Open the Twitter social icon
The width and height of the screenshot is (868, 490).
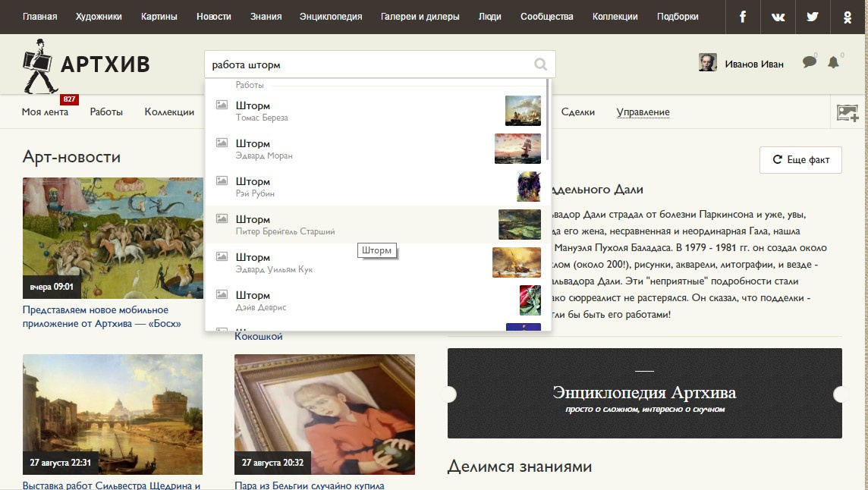tap(813, 17)
